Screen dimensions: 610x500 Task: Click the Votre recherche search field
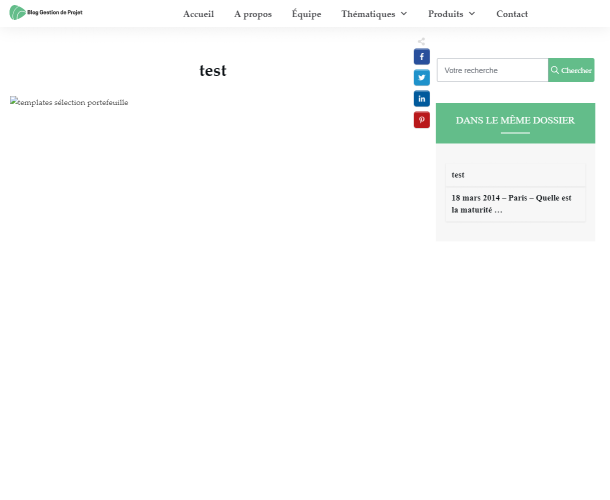[x=493, y=70]
